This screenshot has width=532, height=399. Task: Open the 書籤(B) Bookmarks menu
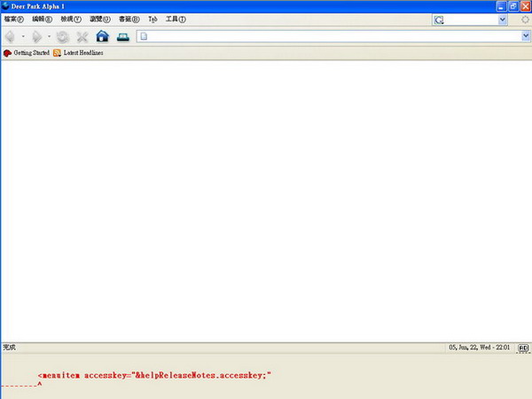click(x=129, y=19)
